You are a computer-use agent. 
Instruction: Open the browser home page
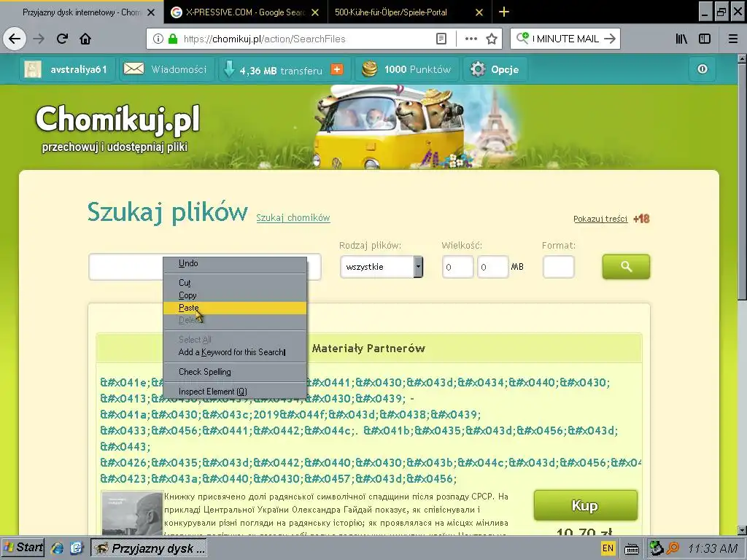tap(85, 39)
